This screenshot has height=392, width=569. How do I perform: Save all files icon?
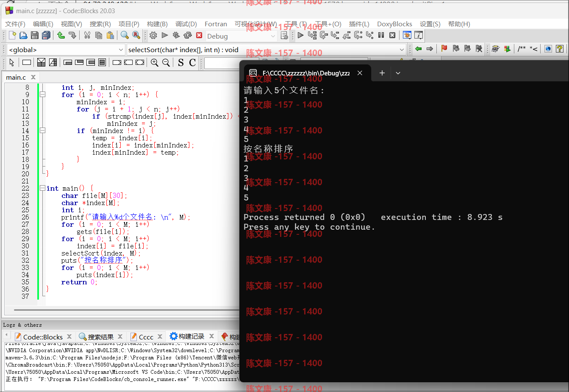click(x=46, y=35)
